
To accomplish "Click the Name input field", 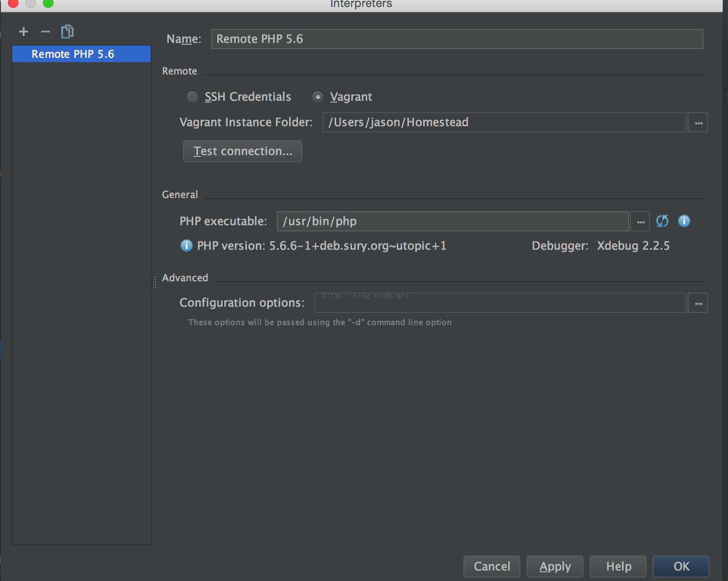I will click(x=457, y=39).
